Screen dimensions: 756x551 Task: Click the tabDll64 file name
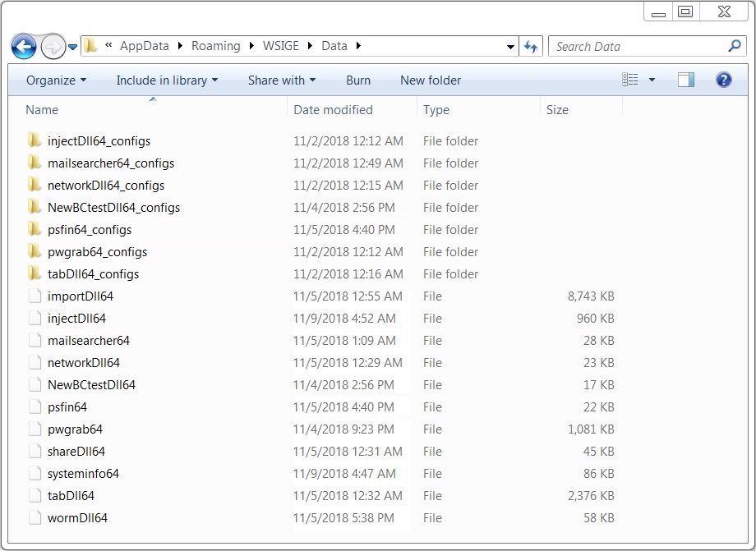tap(71, 496)
